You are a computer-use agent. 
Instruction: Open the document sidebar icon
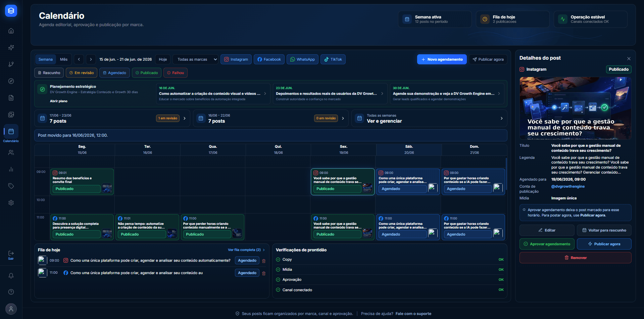(11, 98)
